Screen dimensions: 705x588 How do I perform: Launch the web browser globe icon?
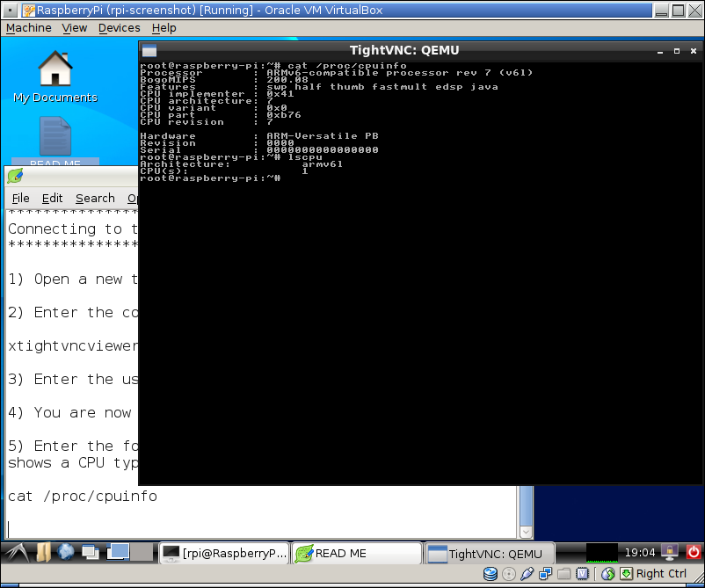tap(66, 553)
